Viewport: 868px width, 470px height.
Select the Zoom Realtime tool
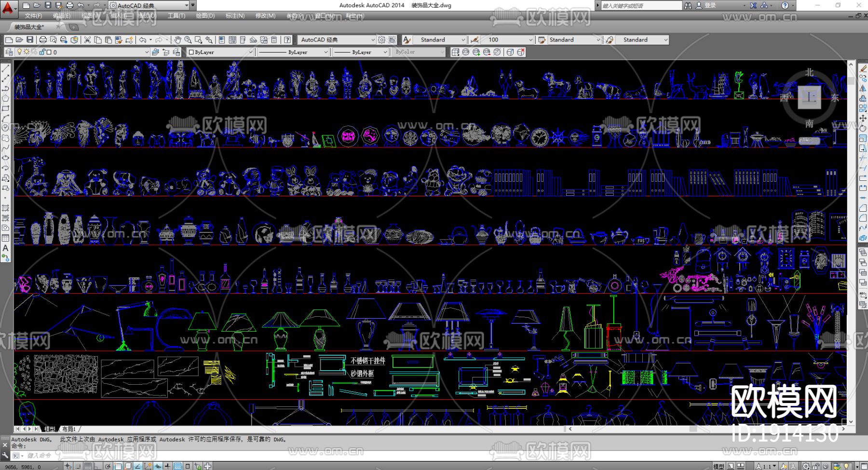(x=188, y=40)
